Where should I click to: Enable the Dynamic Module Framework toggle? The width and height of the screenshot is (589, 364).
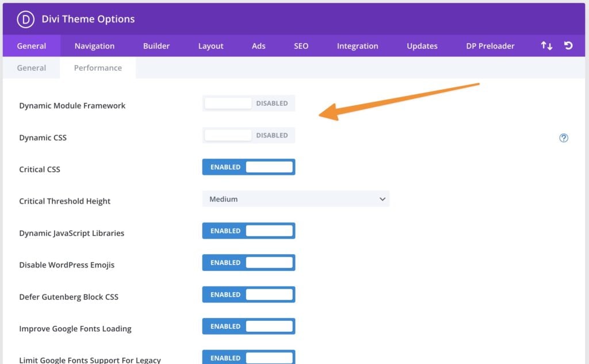point(248,104)
